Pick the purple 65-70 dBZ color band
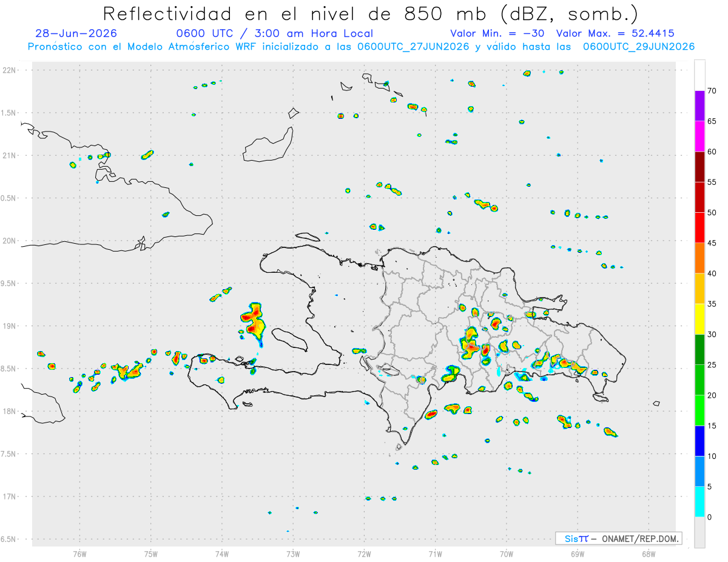This screenshot has width=728, height=562. pos(699,106)
